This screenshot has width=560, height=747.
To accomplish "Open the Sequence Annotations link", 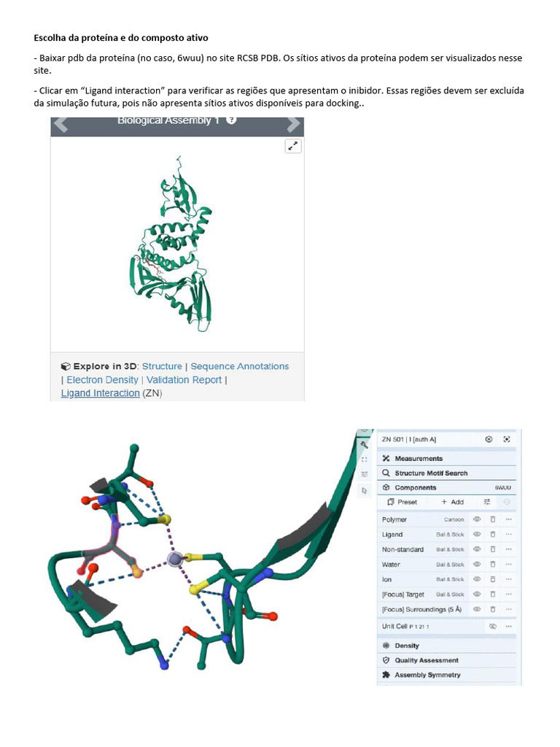I will pyautogui.click(x=239, y=366).
